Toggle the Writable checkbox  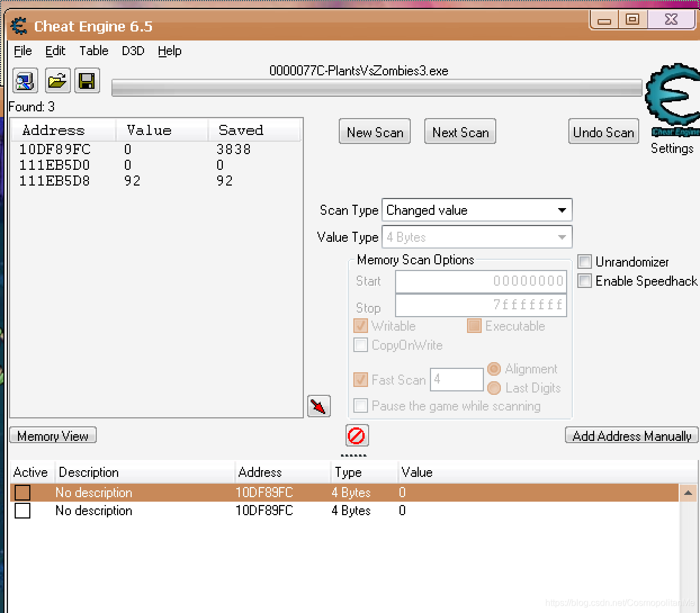click(x=361, y=326)
